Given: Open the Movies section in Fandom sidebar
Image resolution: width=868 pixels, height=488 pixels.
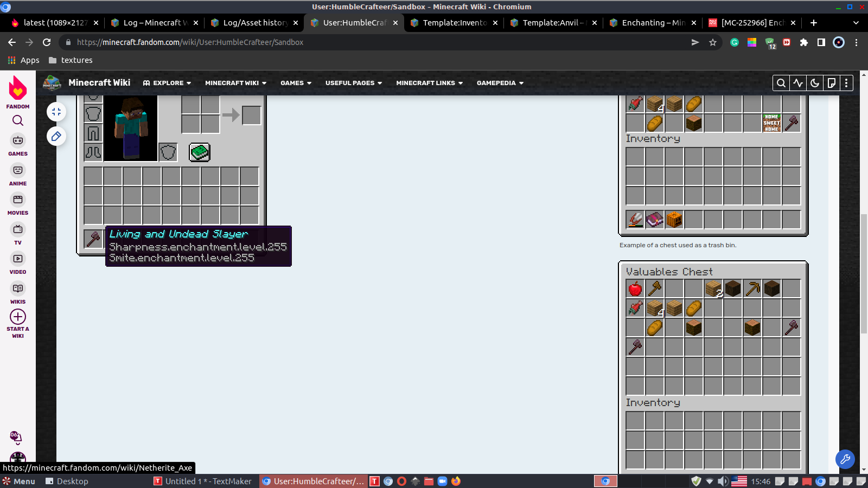Looking at the screenshot, I should [18, 204].
